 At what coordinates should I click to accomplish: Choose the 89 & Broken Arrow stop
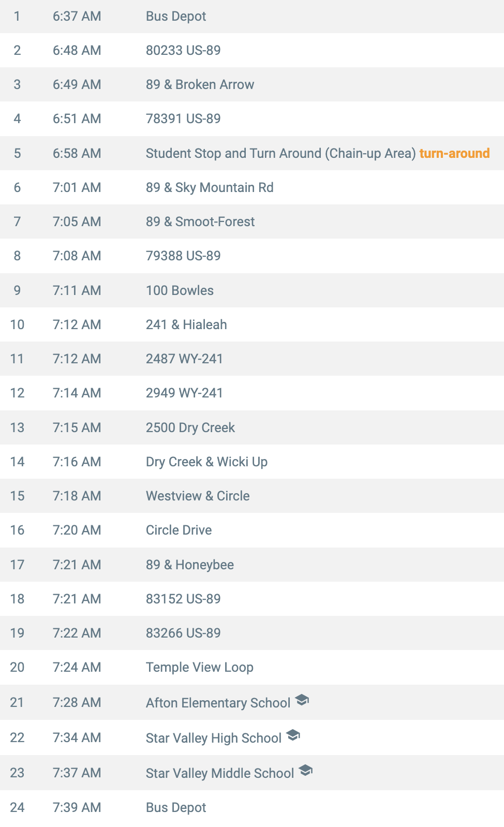pos(252,84)
